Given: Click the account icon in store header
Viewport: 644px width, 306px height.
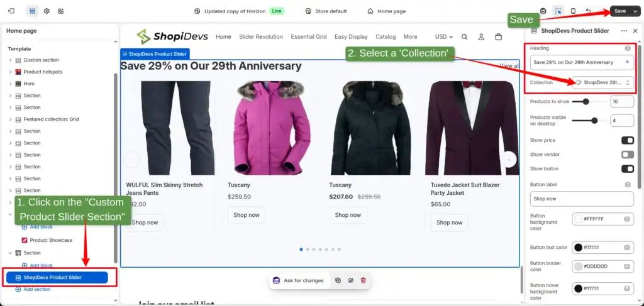Looking at the screenshot, I should [481, 37].
